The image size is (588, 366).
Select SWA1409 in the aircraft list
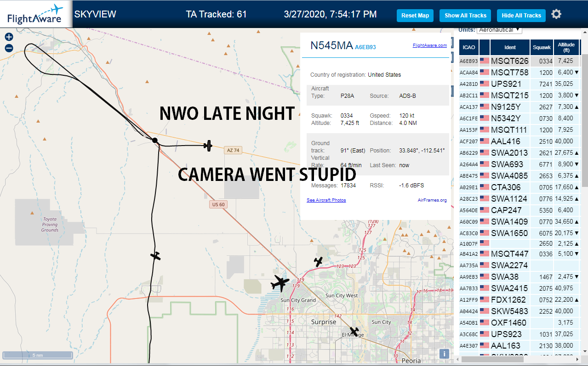pyautogui.click(x=509, y=221)
